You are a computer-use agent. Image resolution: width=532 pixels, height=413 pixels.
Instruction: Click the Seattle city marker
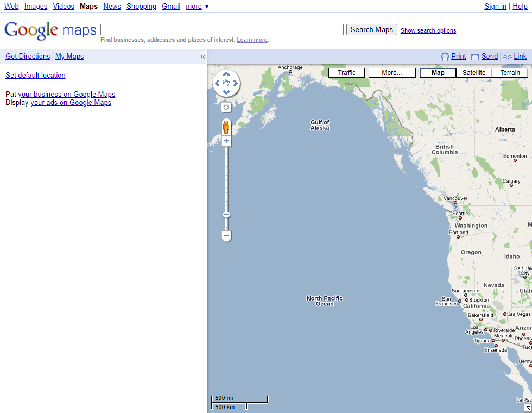pyautogui.click(x=460, y=218)
